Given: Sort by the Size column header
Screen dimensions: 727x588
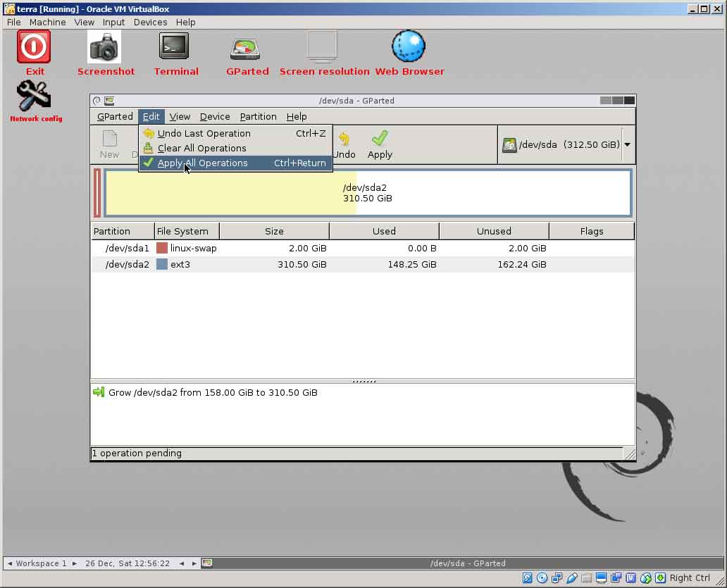Looking at the screenshot, I should 274,231.
